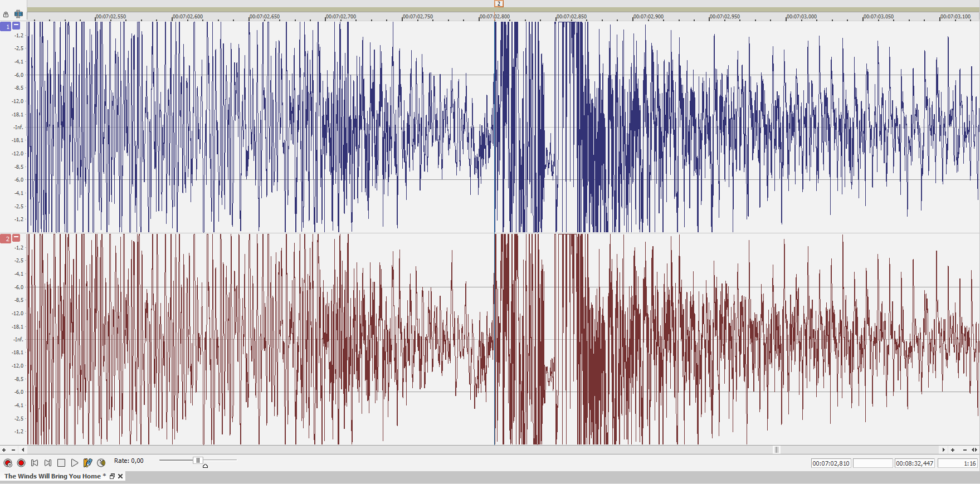Image resolution: width=980 pixels, height=484 pixels.
Task: Select the edit tool pencil icon
Action: click(87, 463)
